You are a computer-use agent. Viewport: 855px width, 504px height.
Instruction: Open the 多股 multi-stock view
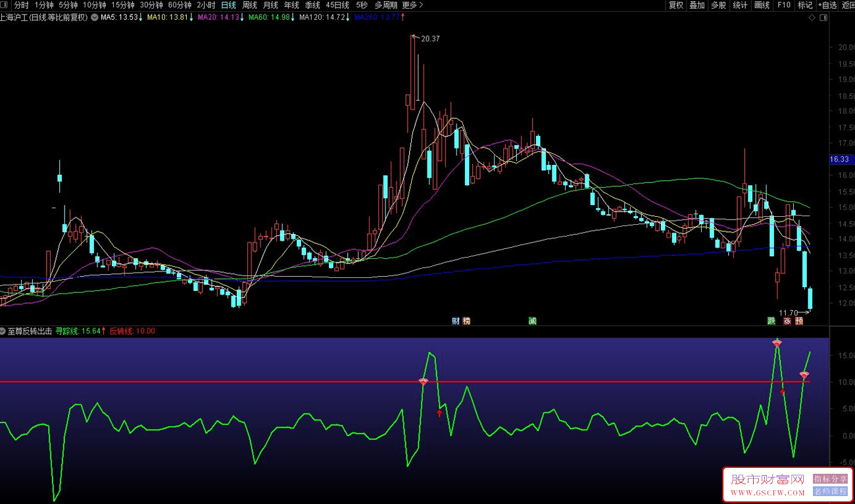[x=719, y=5]
